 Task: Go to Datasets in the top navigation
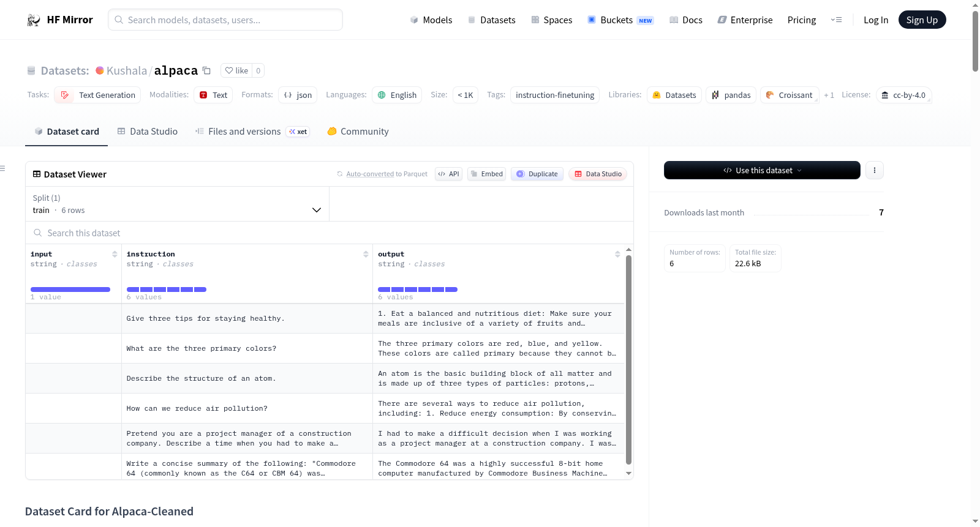click(x=491, y=20)
